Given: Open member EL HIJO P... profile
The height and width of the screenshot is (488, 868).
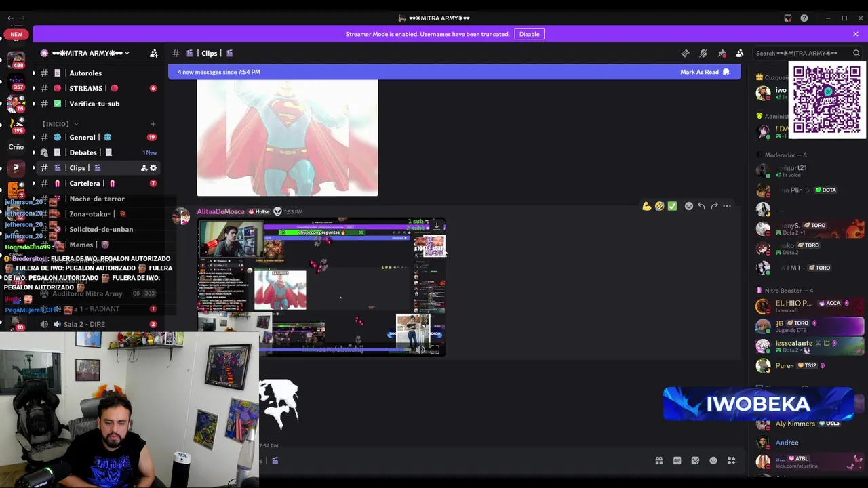Looking at the screenshot, I should click(x=807, y=306).
